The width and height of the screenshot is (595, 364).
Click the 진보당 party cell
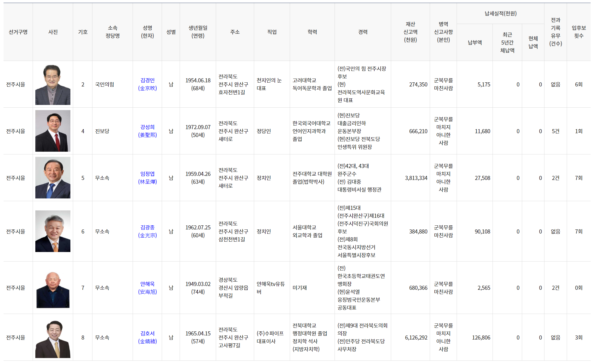tap(102, 131)
